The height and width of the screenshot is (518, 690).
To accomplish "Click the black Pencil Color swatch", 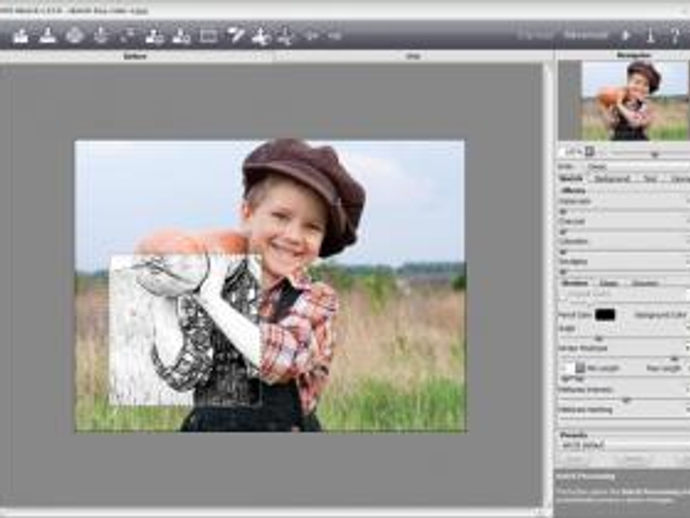I will pyautogui.click(x=605, y=315).
